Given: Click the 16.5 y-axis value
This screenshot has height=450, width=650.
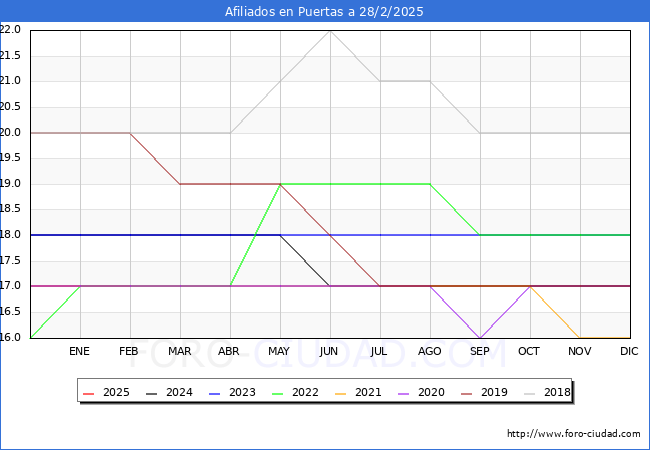Looking at the screenshot, I should coord(10,311).
